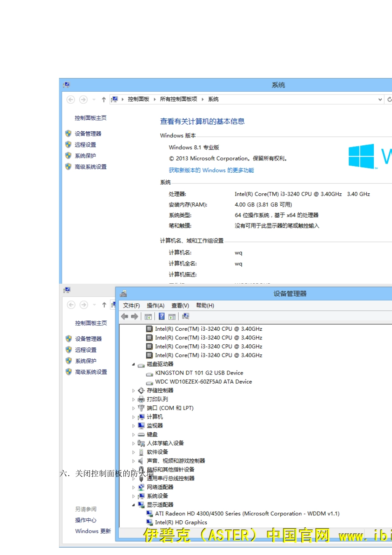Select WDC WD10EZEX-60ZF5A0 ATA Device
This screenshot has height=555, width=392.
coord(203,382)
